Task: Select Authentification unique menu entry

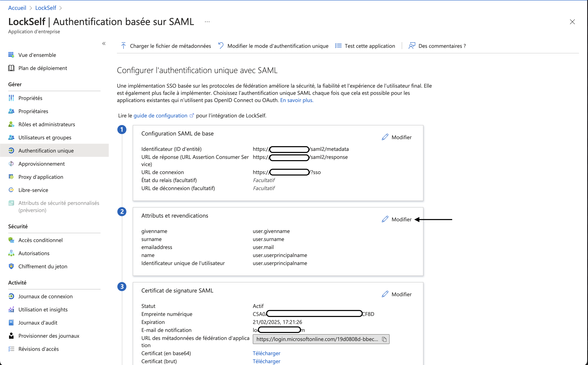Action: coord(46,150)
